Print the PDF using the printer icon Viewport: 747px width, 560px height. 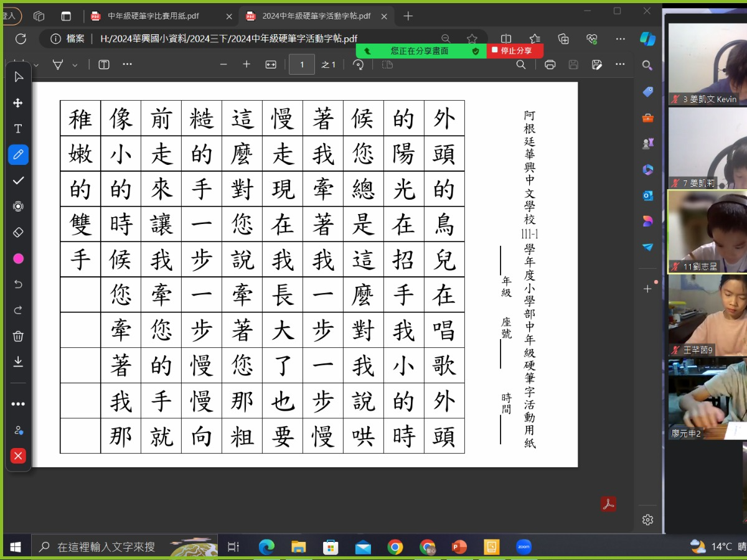550,65
